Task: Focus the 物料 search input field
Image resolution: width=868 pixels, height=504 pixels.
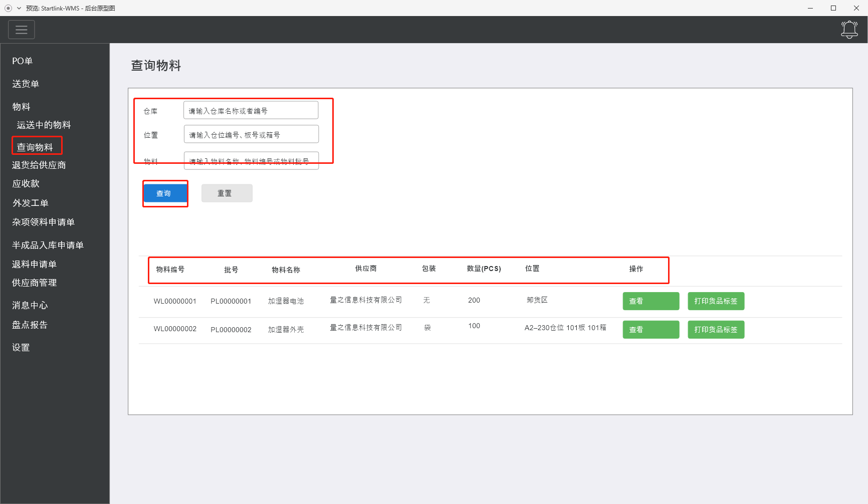Action: 251,161
